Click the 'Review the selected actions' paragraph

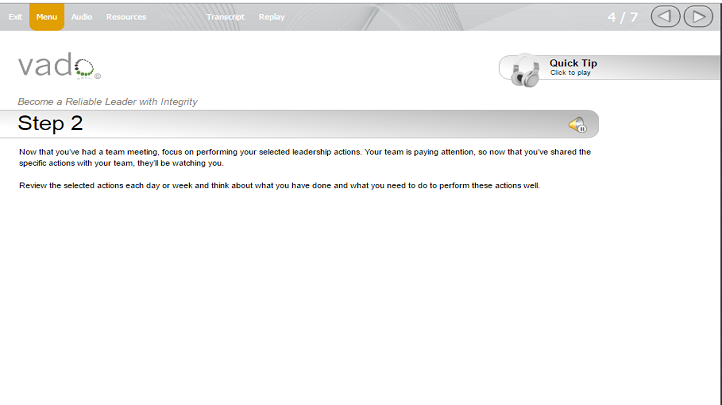[279, 185]
